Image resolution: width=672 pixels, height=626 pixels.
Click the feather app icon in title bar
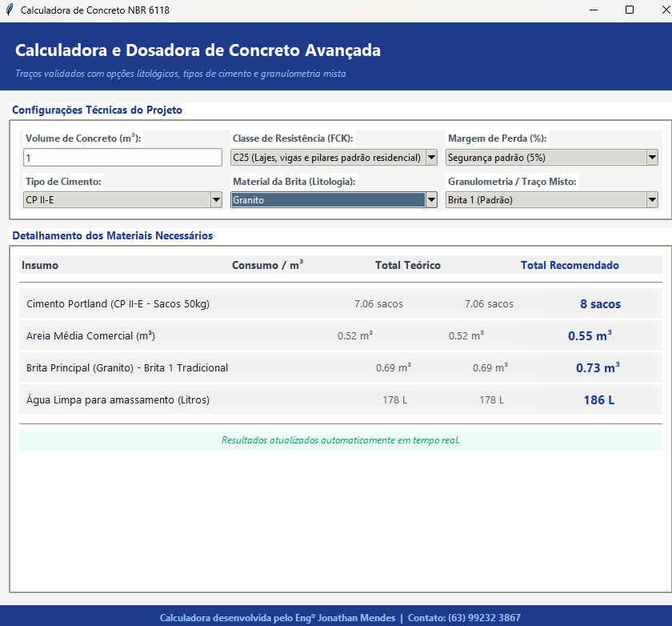(x=10, y=10)
